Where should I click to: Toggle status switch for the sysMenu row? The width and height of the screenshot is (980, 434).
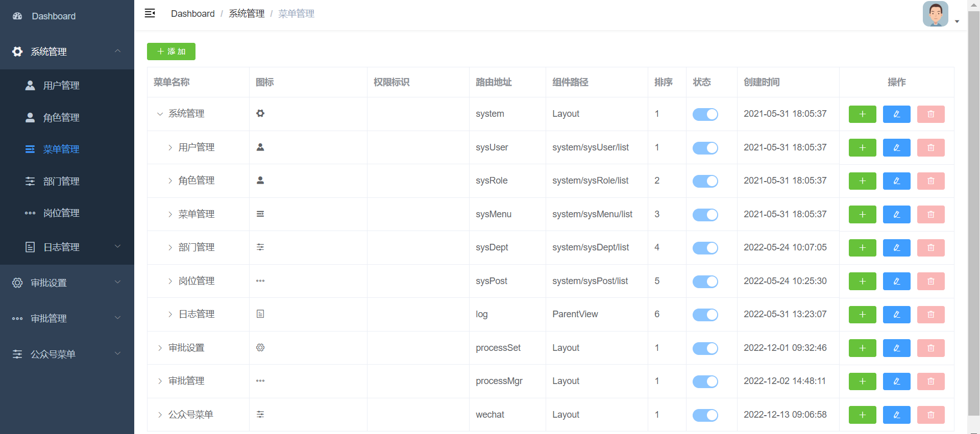[x=705, y=215]
